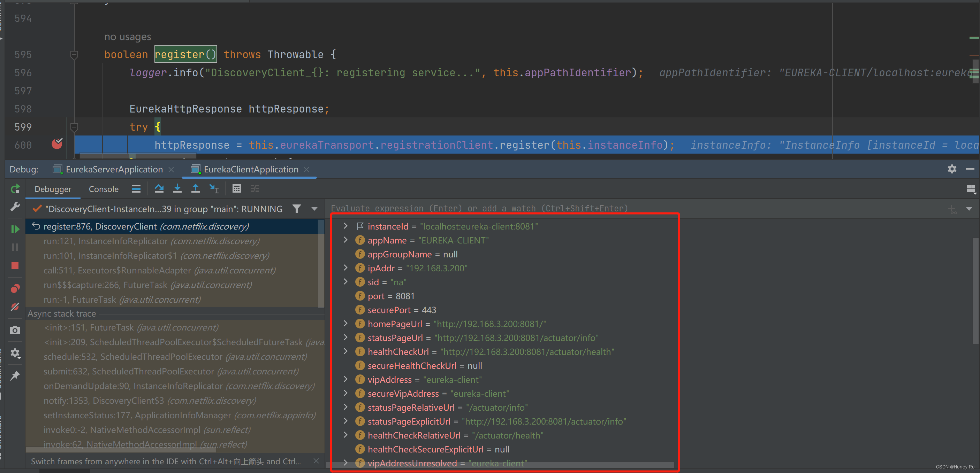Open debugger settings gear in left strip
The height and width of the screenshot is (473, 980).
point(15,353)
